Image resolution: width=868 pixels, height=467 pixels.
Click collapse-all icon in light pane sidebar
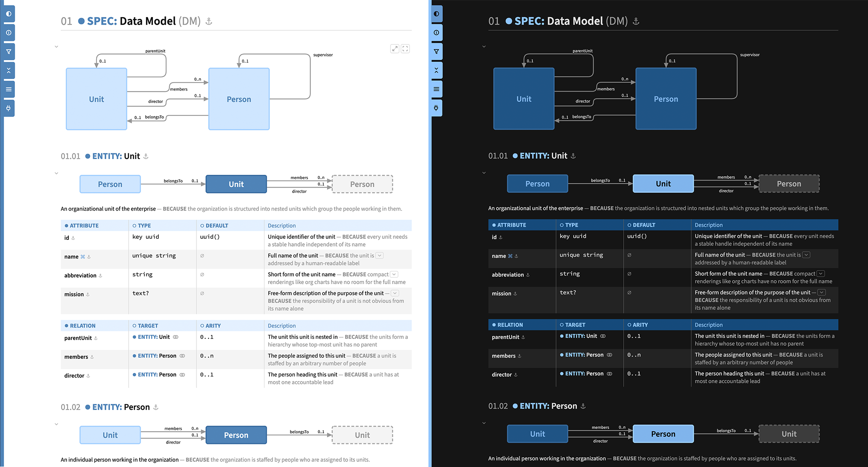9,70
